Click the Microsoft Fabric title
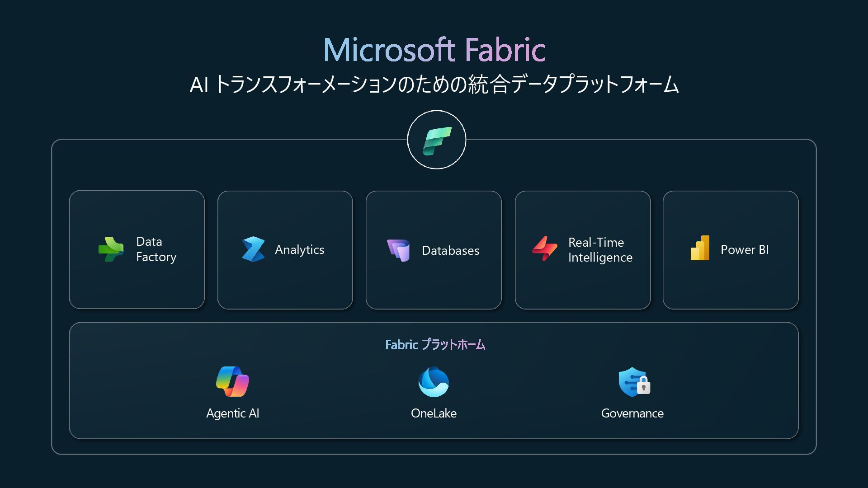Image resolution: width=868 pixels, height=488 pixels. pyautogui.click(x=434, y=49)
